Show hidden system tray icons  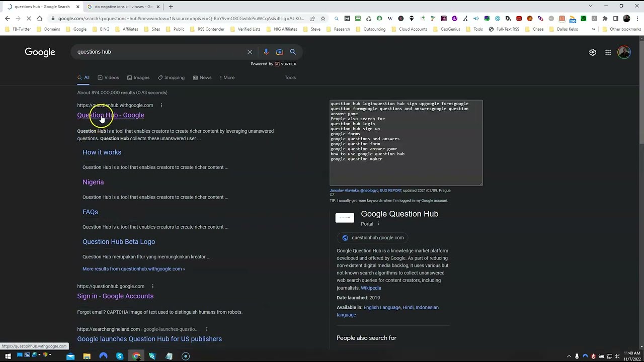[x=569, y=356]
